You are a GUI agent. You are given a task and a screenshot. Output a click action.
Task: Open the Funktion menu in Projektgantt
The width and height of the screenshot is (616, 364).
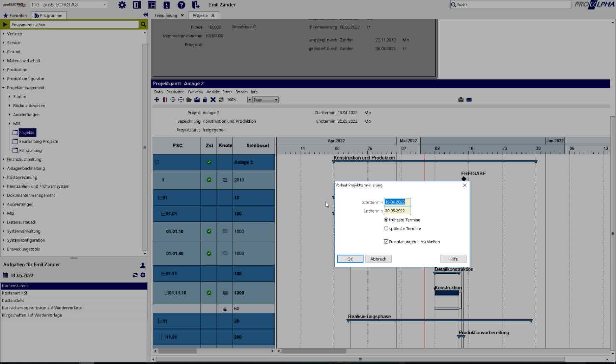pos(195,92)
